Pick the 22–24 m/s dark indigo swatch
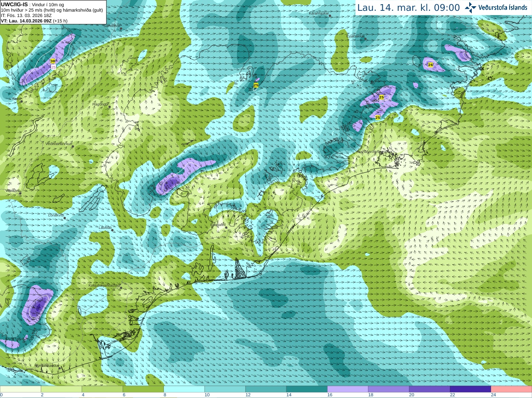532x398 pixels. 470,389
